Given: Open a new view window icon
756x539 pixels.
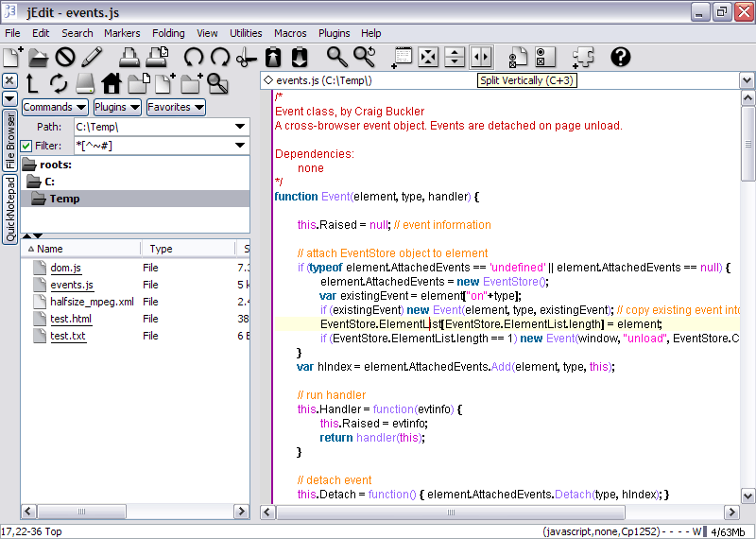Looking at the screenshot, I should [x=402, y=58].
